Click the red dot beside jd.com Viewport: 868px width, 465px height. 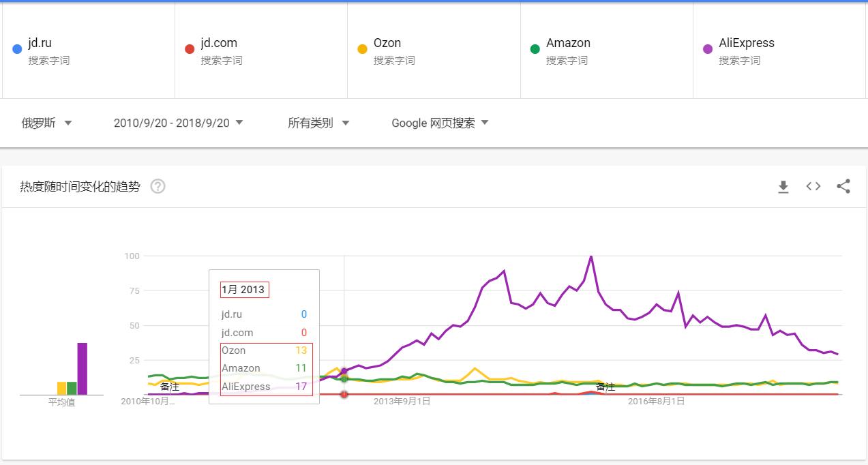pyautogui.click(x=190, y=49)
